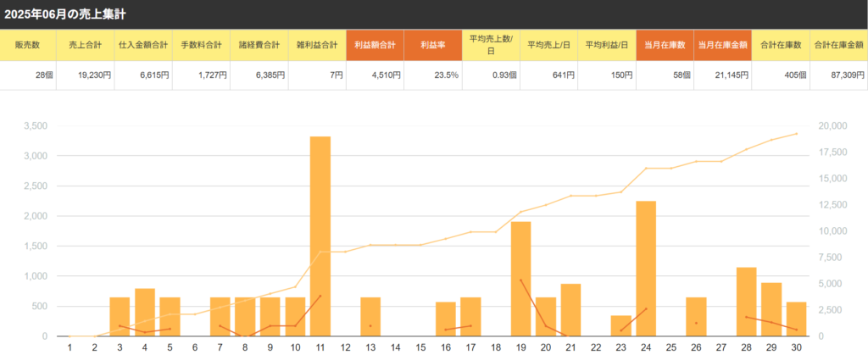
Task: Select the 合計在庫数 header
Action: click(781, 46)
